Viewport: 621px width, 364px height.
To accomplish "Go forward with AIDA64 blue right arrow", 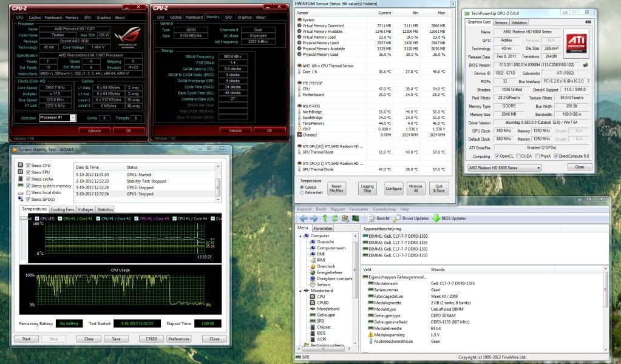I will (x=314, y=218).
